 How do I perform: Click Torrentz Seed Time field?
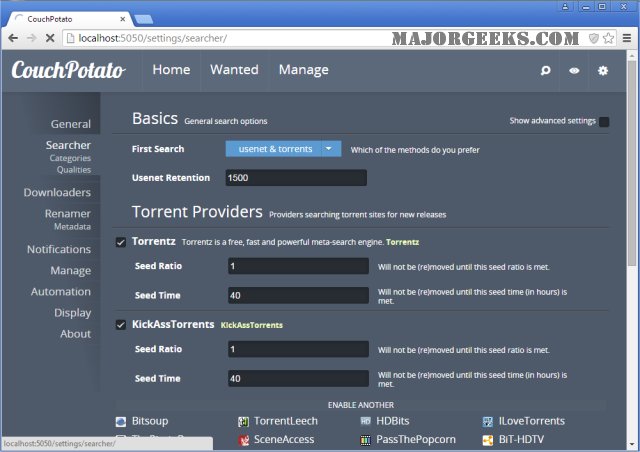point(298,295)
